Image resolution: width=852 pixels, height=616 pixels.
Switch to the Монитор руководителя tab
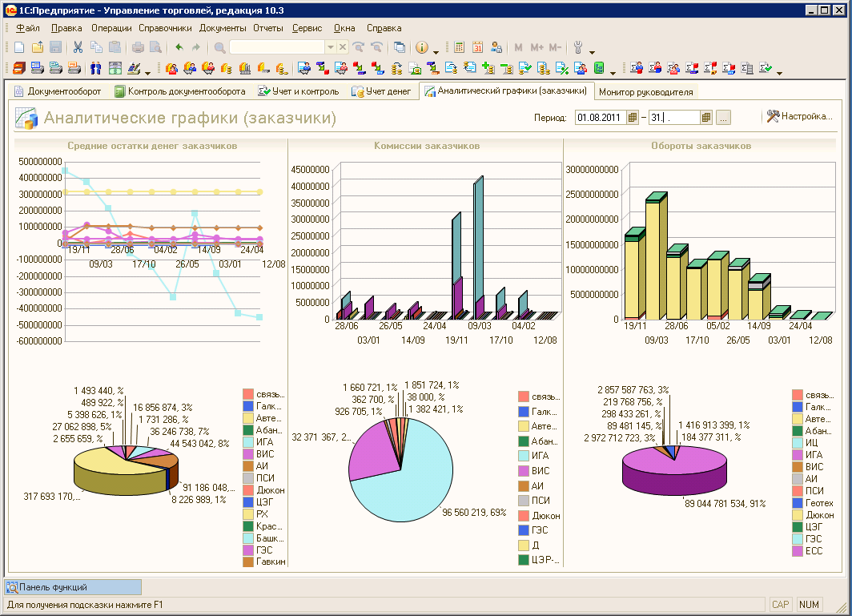point(646,92)
